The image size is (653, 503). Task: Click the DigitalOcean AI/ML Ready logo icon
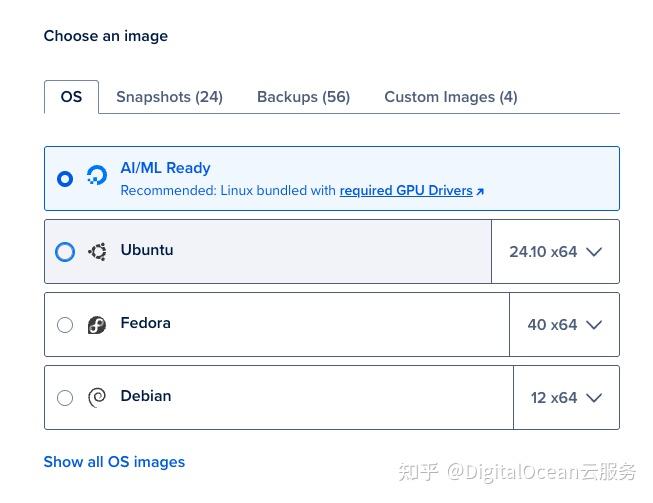pyautogui.click(x=97, y=178)
